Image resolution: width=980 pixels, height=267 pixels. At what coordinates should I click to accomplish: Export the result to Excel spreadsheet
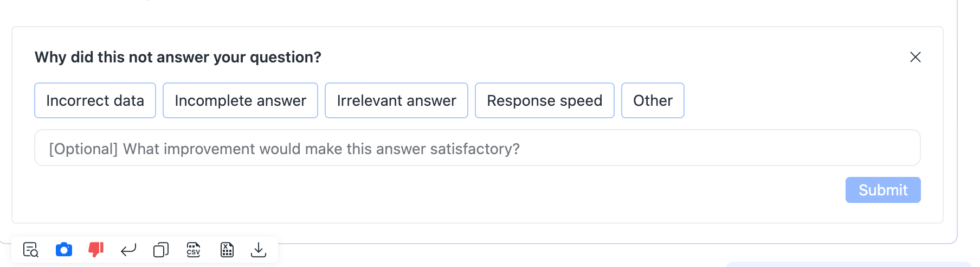point(227,250)
